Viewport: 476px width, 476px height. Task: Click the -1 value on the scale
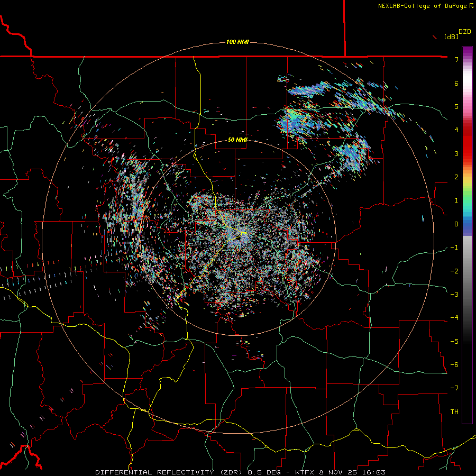coord(454,248)
